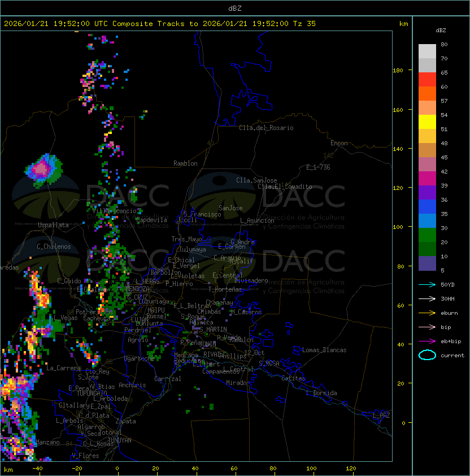This screenshot has width=470, height=476.
Task: Click the cyan 50YD arrow in legend
Action: coord(427,284)
